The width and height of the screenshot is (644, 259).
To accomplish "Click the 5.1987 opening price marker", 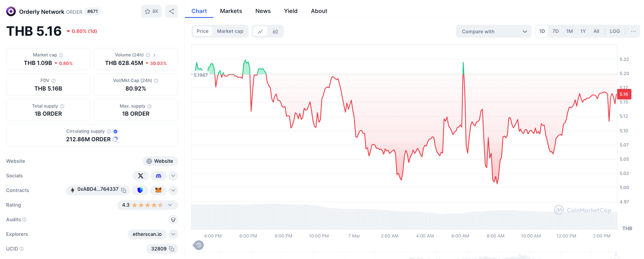I will 200,75.
